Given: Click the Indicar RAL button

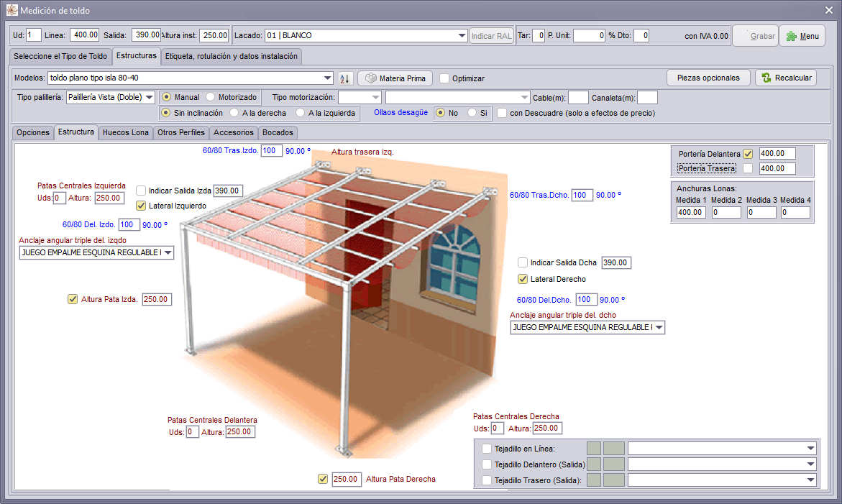Looking at the screenshot, I should pos(491,36).
